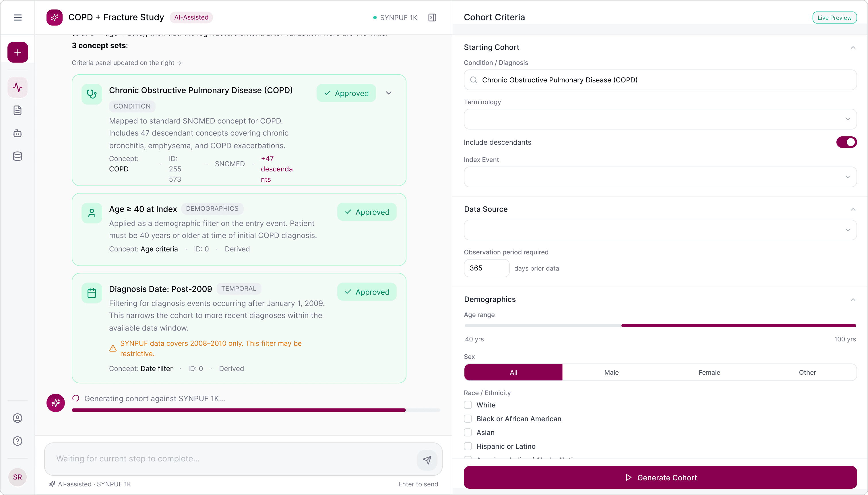
Task: Click the SYNPUF 1K dataset label
Action: (399, 18)
